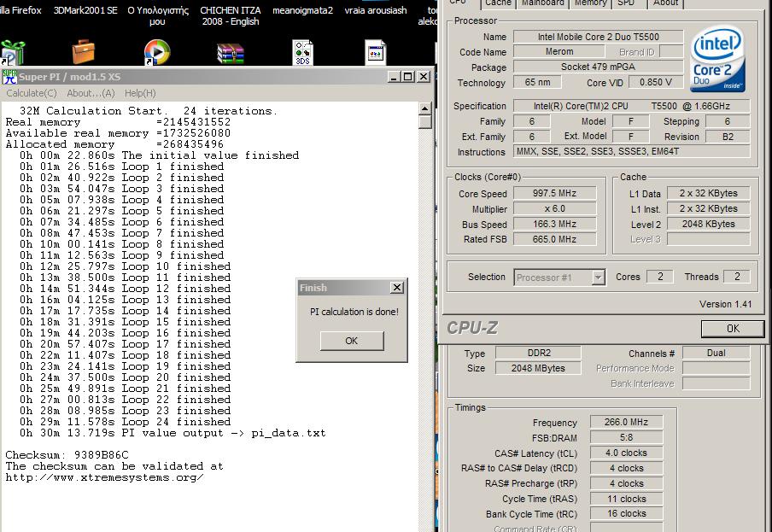772x532 pixels.
Task: Switch to the Memory tab in CPU-Z
Action: [x=590, y=3]
